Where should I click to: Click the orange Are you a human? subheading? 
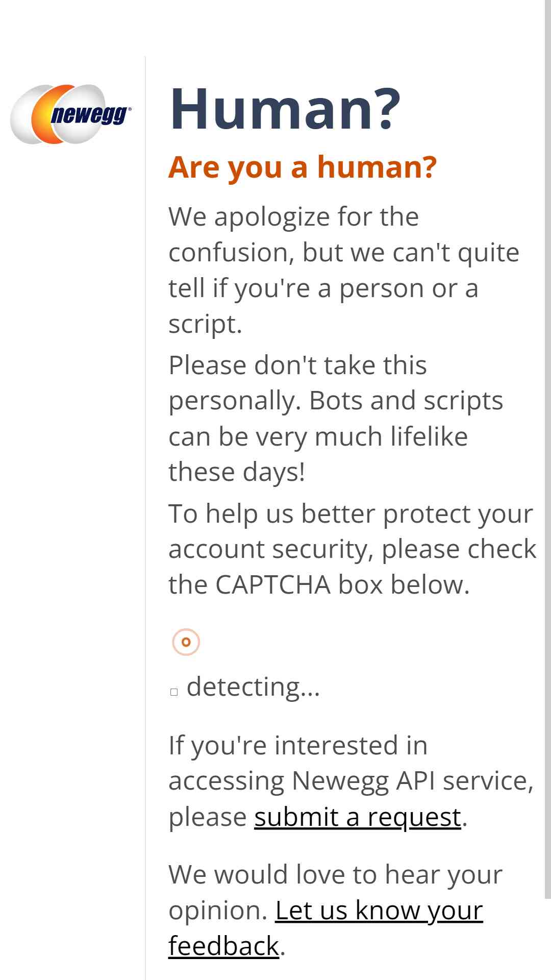tap(303, 167)
